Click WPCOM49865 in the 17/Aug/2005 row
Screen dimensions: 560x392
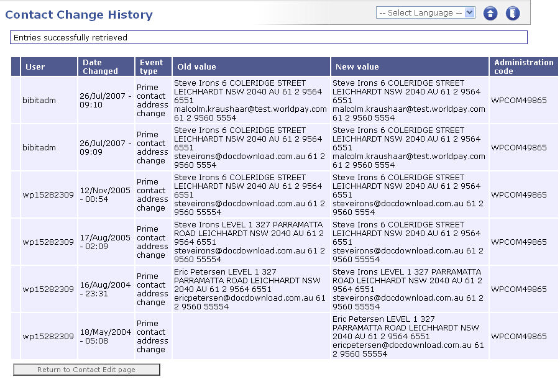pos(519,242)
